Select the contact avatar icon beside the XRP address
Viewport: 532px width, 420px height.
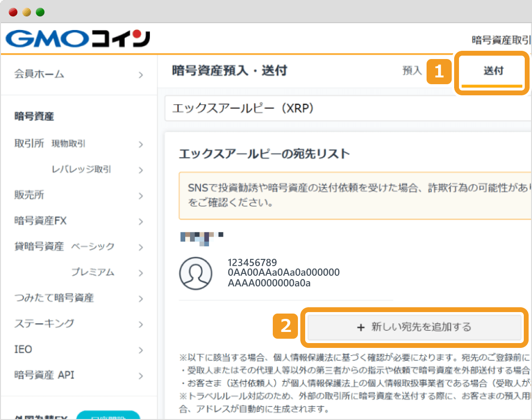coord(196,273)
